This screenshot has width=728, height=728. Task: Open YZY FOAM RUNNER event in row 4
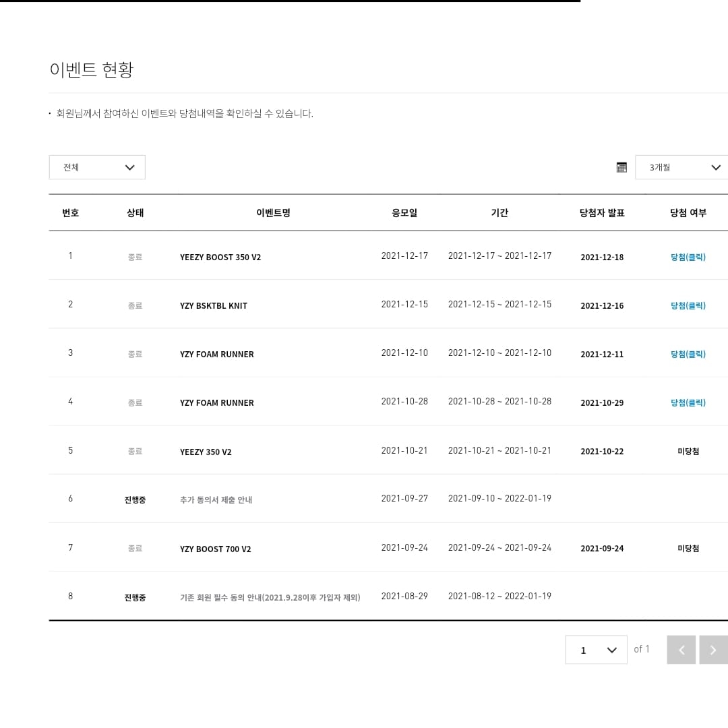[x=217, y=402]
